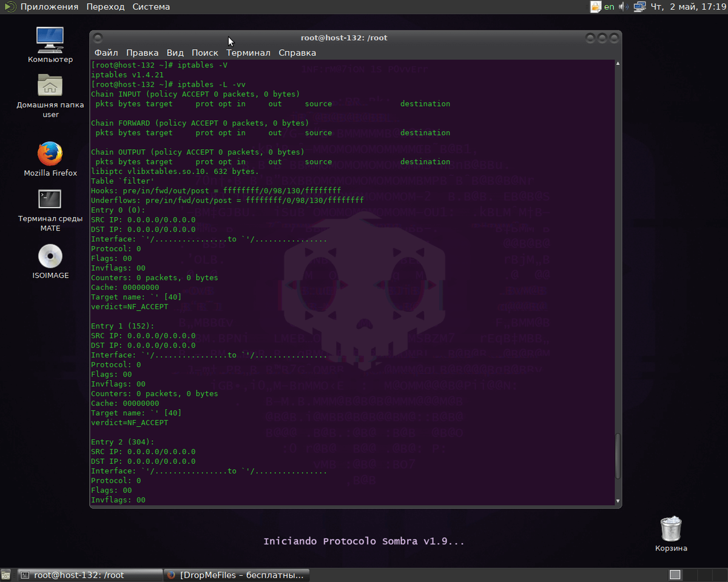Open the Справка menu in the terminal
Viewport: 728px width, 582px height.
[297, 53]
